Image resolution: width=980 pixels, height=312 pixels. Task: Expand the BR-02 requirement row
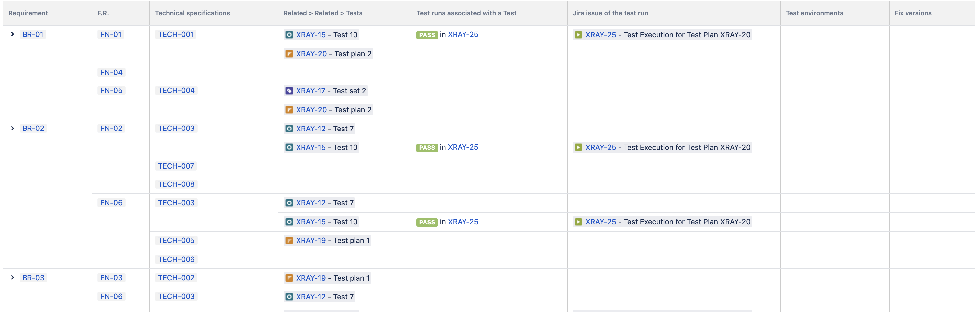pyautogui.click(x=13, y=129)
